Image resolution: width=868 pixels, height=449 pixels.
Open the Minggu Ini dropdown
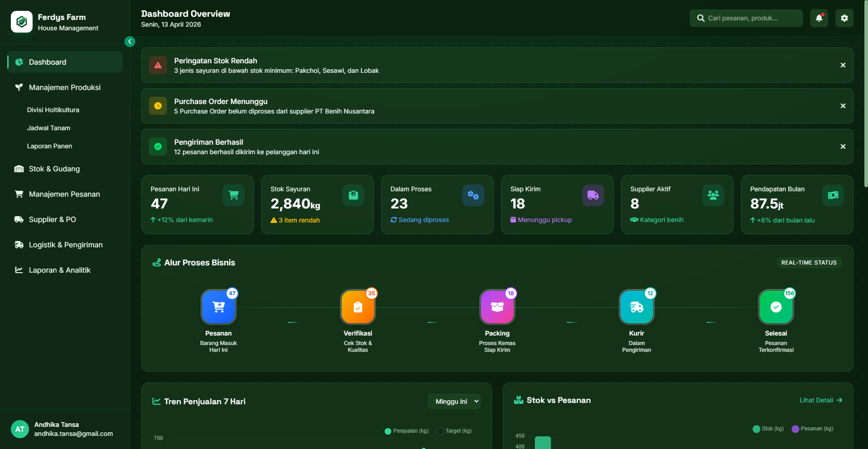(x=454, y=401)
